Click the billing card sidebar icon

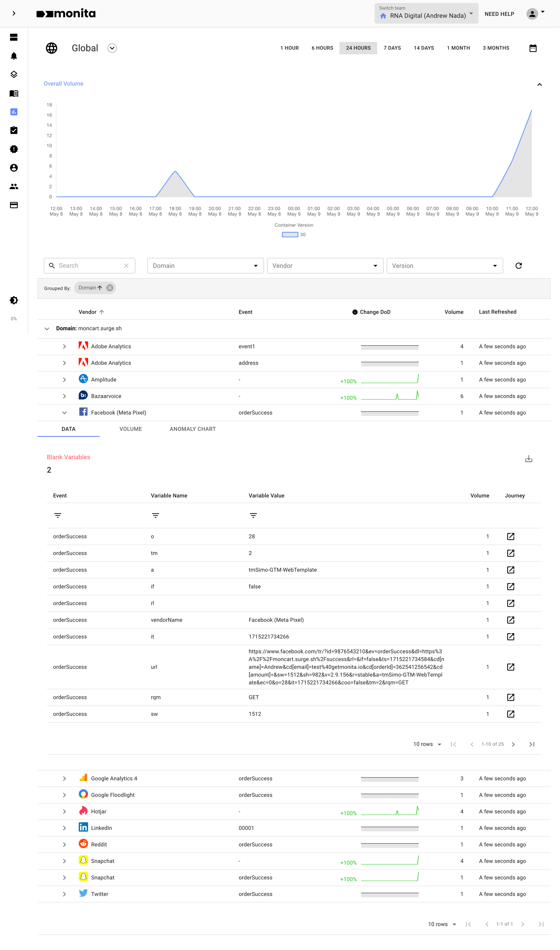click(14, 205)
